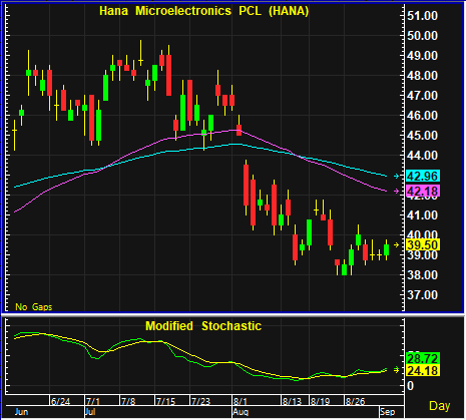Click the No Gaps label

coord(34,307)
